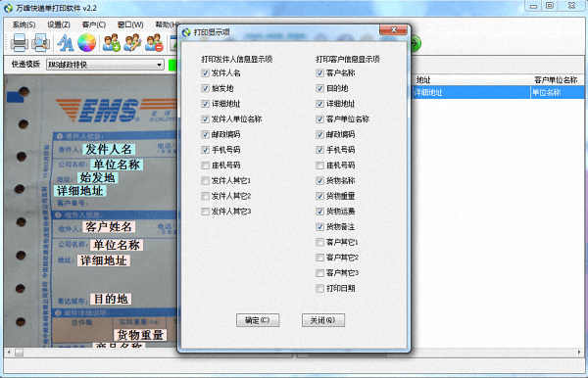Uncheck the 货物重量 checkbox
Viewport: 588px width, 378px height.
[319, 196]
